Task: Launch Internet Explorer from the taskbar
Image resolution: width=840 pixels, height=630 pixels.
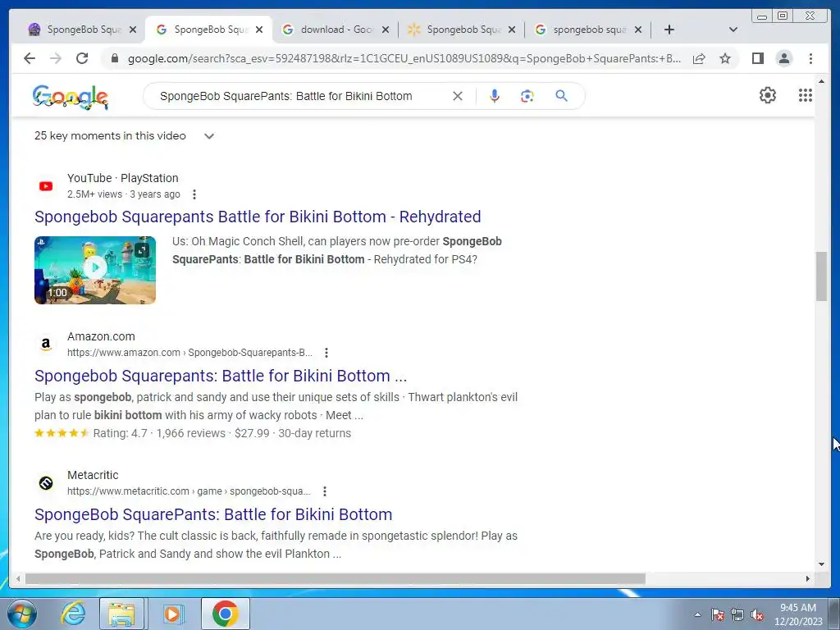Action: point(73,614)
